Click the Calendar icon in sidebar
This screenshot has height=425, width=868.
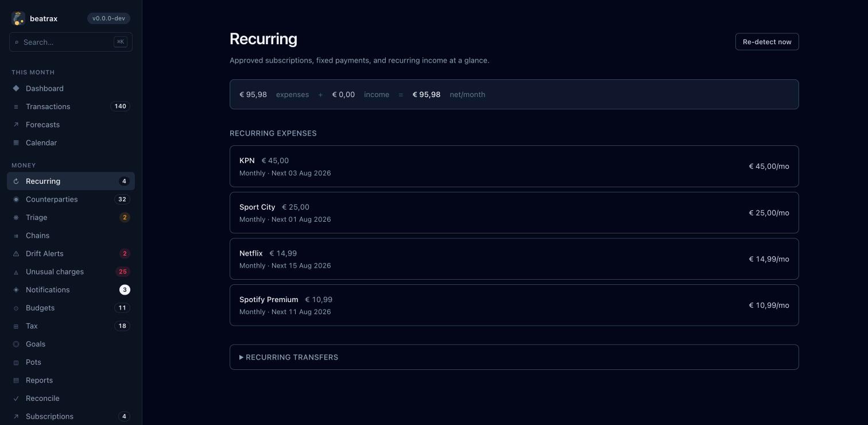16,142
